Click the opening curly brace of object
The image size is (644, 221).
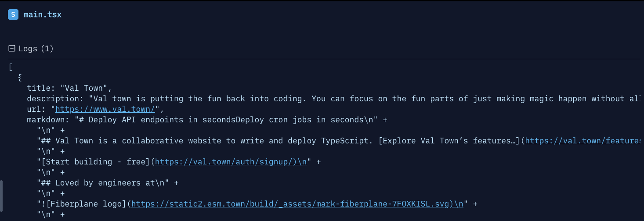coord(19,78)
